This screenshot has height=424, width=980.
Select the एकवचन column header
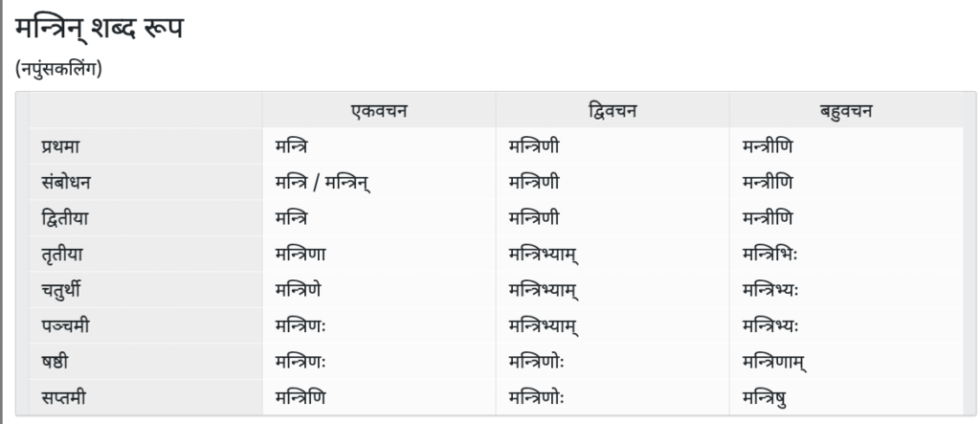(x=378, y=111)
